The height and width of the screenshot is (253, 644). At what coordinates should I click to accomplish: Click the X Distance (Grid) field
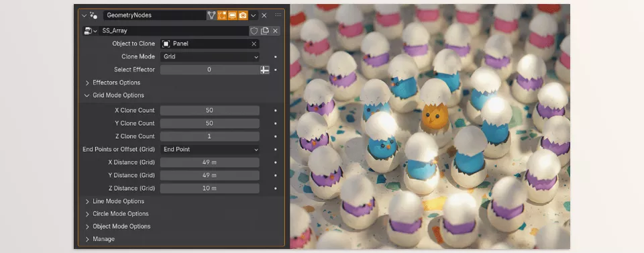[x=209, y=162]
